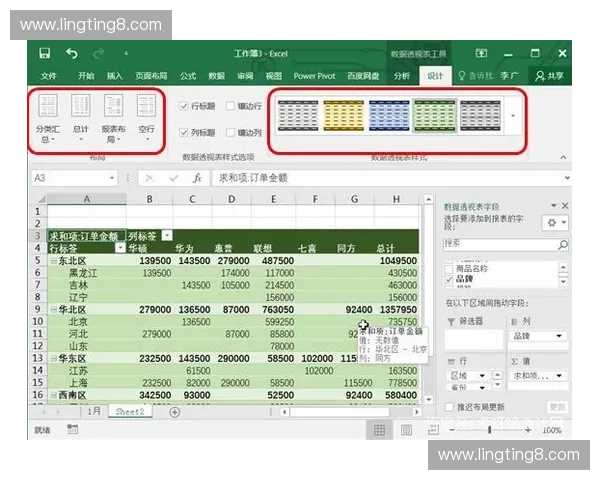Image resolution: width=600 pixels, height=480 pixels.
Task: Expand the formula bar
Action: [x=567, y=178]
